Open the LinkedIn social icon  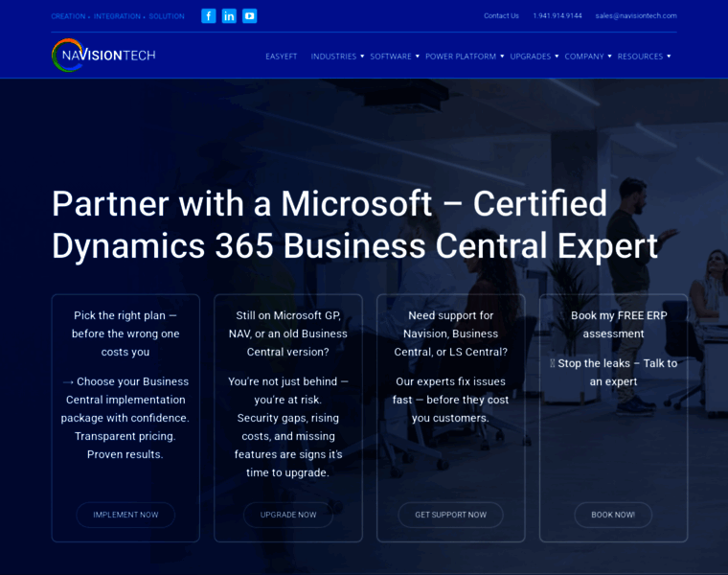pos(229,16)
